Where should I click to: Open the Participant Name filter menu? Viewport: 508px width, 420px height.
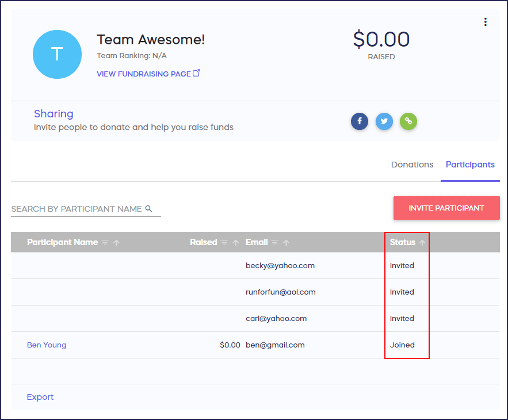click(105, 243)
